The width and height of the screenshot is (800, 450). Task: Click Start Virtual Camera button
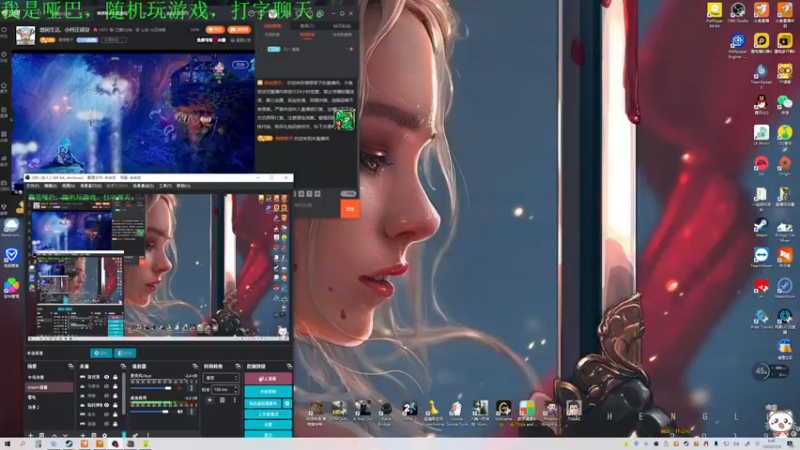click(263, 404)
